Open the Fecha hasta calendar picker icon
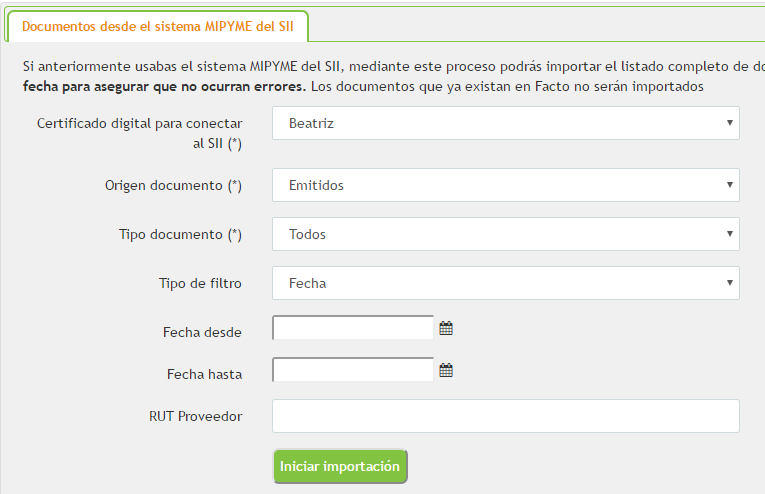Viewport: 765px width, 494px height. tap(446, 370)
